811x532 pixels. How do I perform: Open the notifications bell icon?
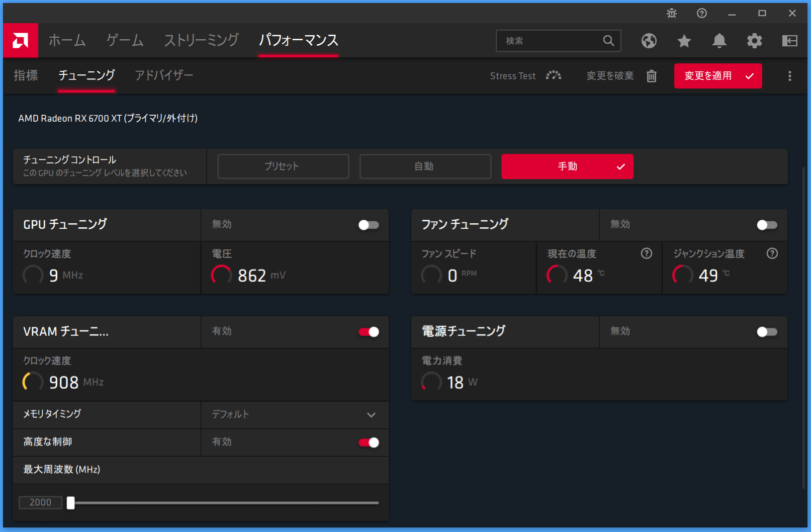pos(719,41)
